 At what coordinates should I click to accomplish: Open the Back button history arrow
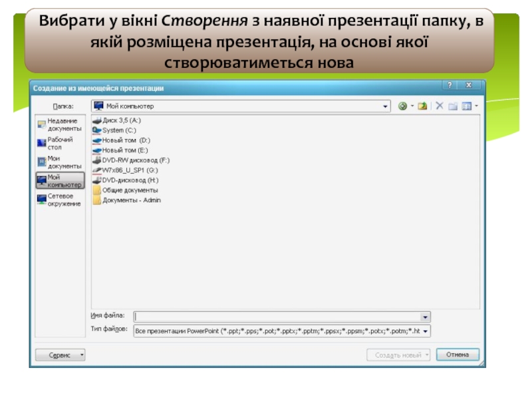pos(412,106)
